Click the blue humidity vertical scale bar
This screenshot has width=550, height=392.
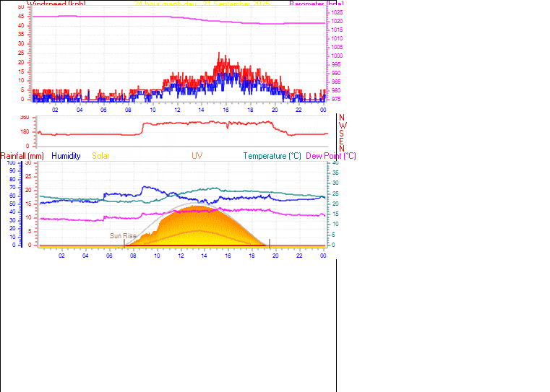[21, 204]
